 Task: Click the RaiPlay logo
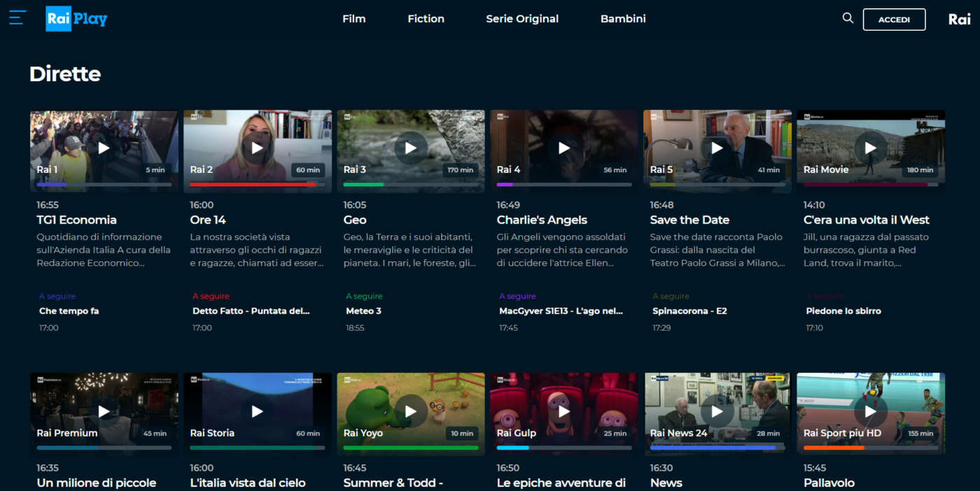pos(76,19)
